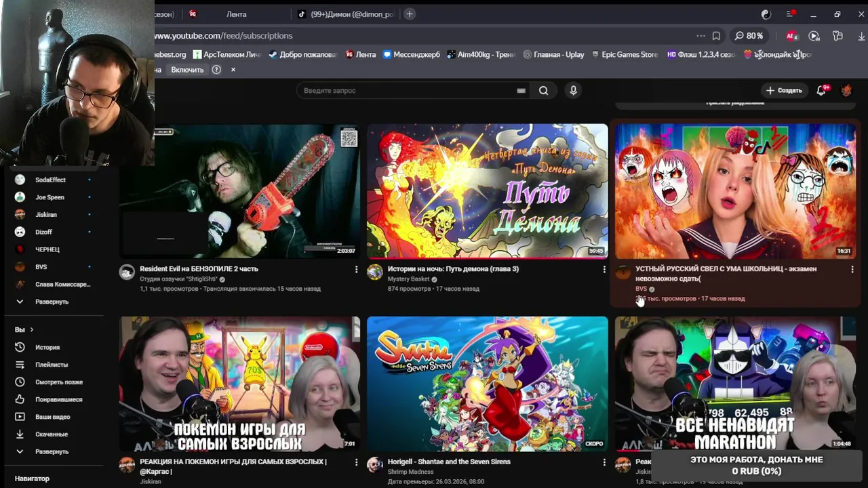Click the Включить button in notification bar

coord(187,70)
